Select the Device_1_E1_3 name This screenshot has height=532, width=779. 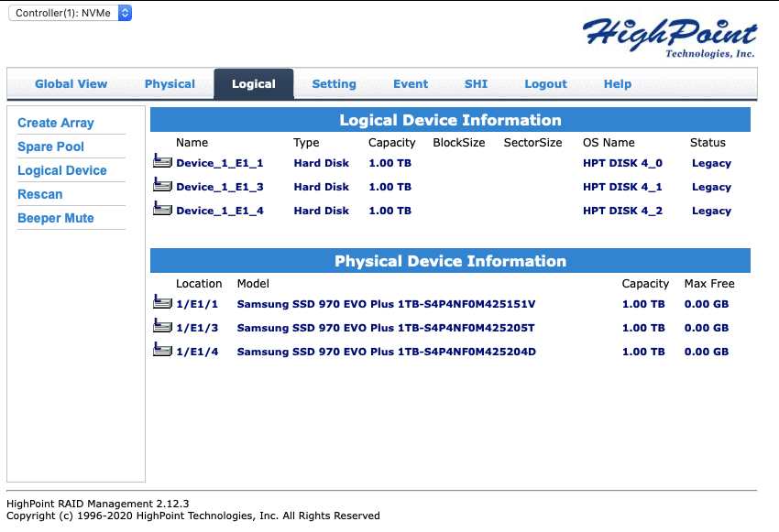[220, 187]
